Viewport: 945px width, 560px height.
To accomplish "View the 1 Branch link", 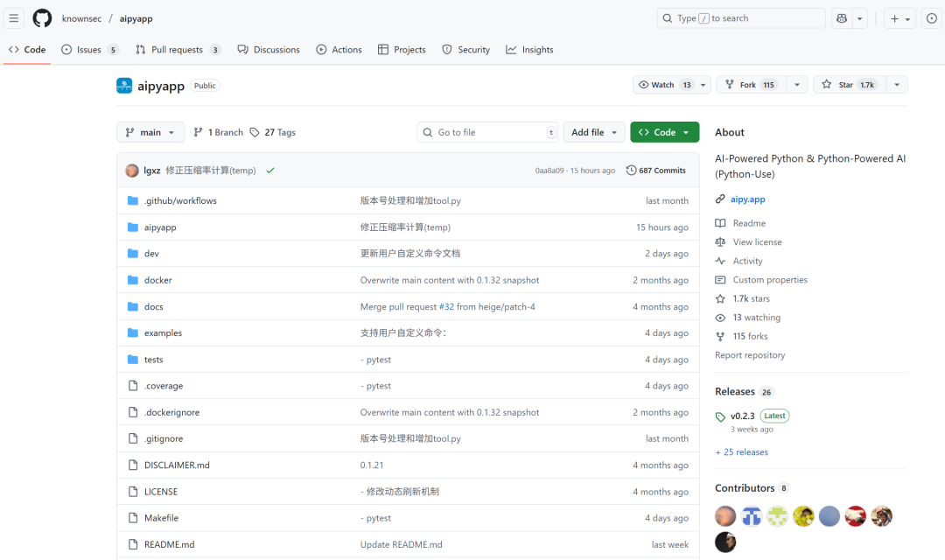I will (218, 132).
